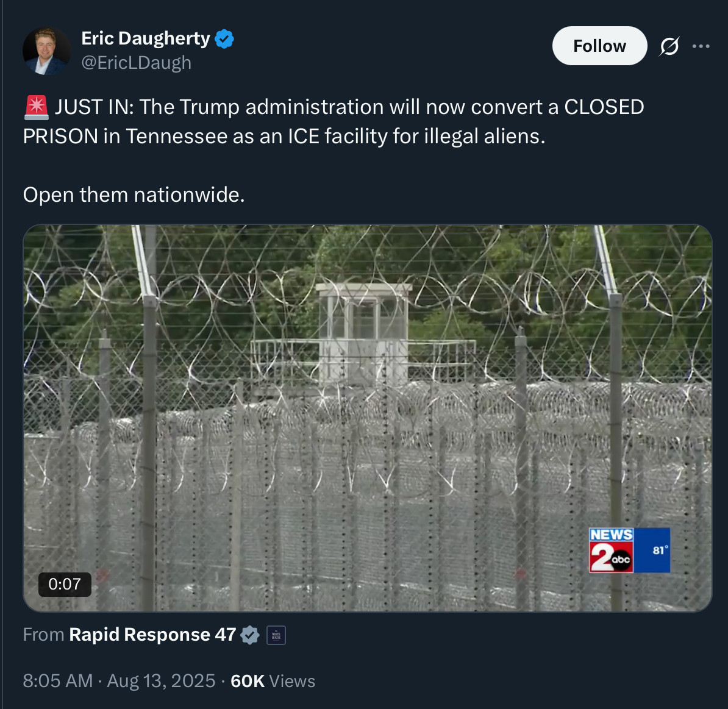Click the 0:07 video duration badge

click(65, 584)
